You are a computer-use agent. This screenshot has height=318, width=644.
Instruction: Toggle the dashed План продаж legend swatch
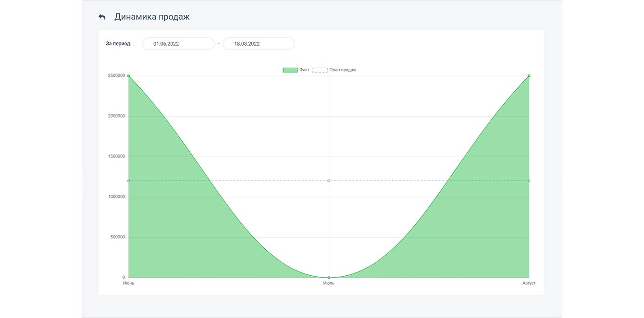click(320, 70)
